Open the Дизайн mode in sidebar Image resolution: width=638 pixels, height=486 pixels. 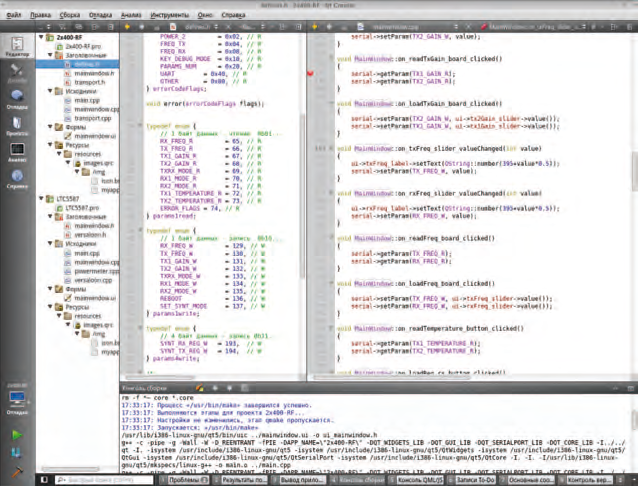click(16, 72)
